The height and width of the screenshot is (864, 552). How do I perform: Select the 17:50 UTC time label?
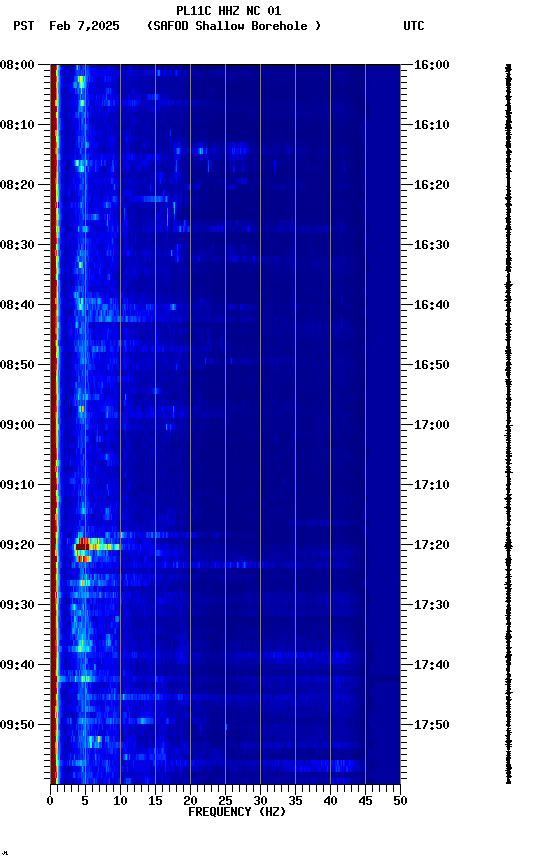coord(432,725)
